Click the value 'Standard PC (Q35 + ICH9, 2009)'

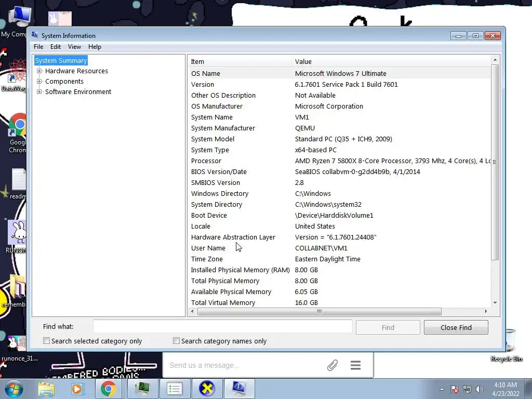click(343, 139)
